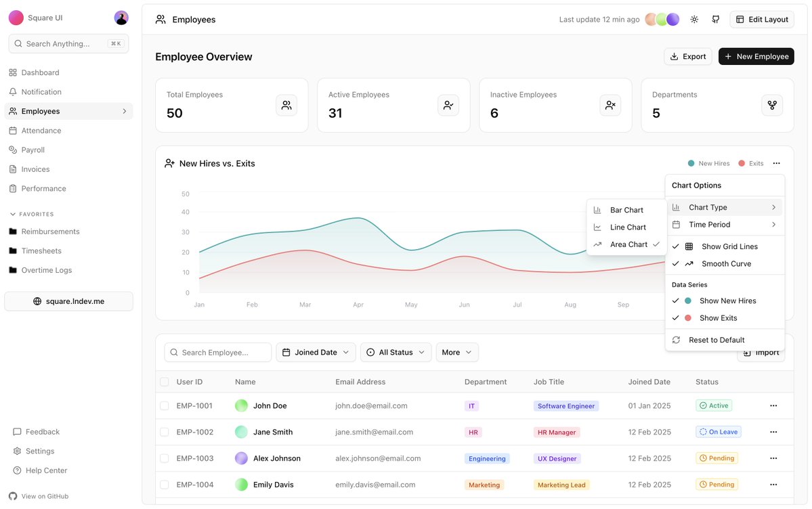Click the Active status badge
Screen dimensions: 812x509
pos(714,405)
